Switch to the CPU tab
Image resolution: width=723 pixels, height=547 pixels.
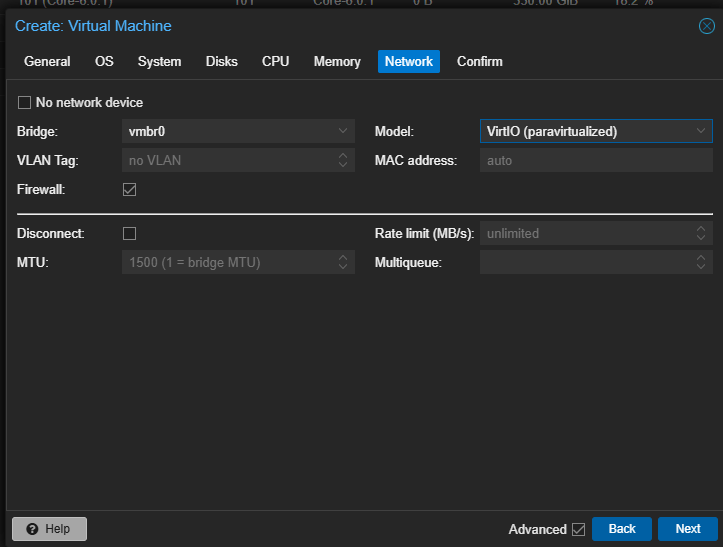point(276,62)
